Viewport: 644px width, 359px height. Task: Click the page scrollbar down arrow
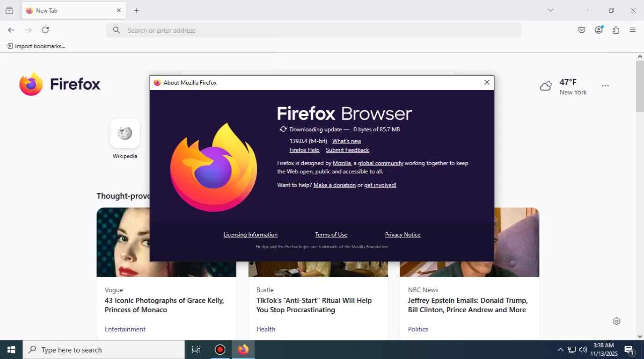[x=640, y=337]
